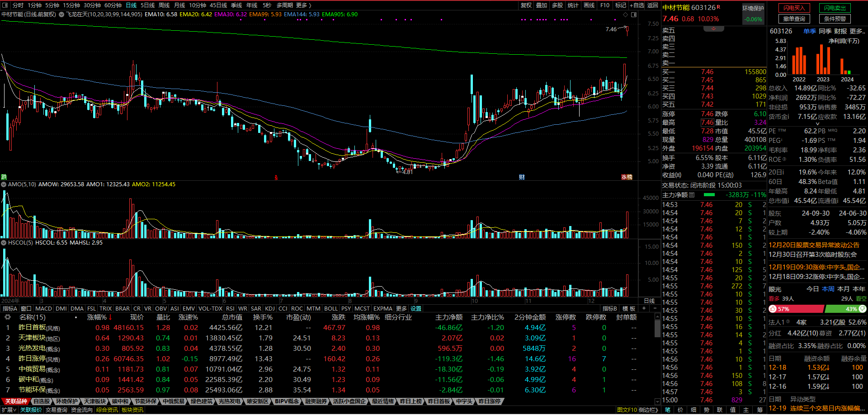Open the 值 value view button
The height and width of the screenshot is (415, 868).
point(733,410)
